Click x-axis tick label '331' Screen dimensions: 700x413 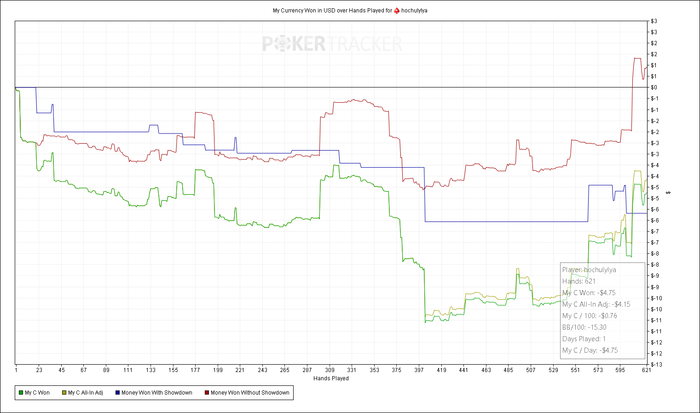(x=352, y=370)
